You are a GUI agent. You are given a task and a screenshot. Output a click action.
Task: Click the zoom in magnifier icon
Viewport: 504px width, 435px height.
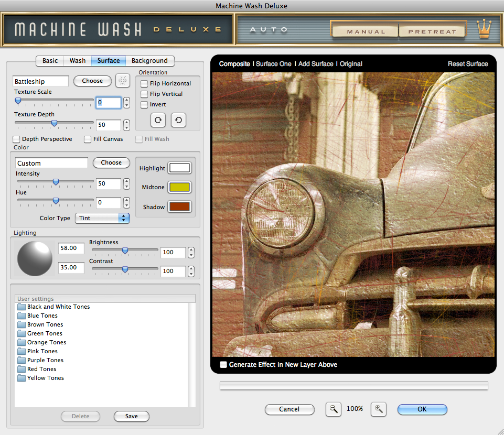(x=378, y=409)
